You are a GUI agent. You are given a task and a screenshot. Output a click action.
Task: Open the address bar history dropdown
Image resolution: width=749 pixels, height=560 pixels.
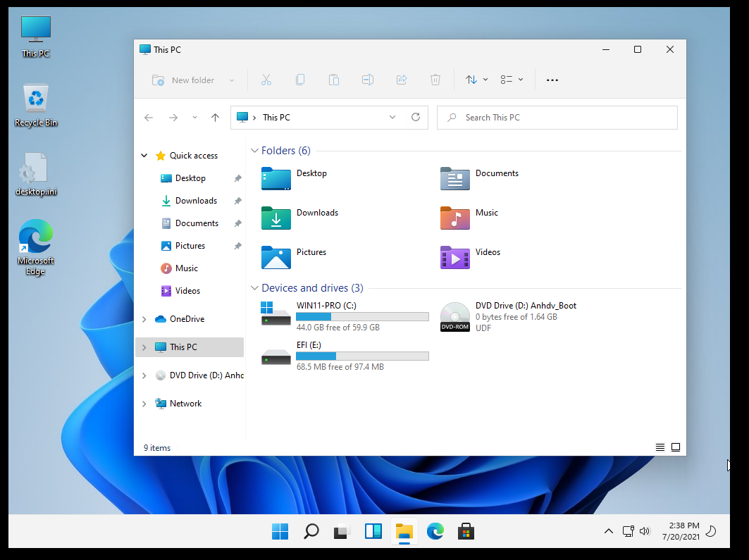pos(392,118)
